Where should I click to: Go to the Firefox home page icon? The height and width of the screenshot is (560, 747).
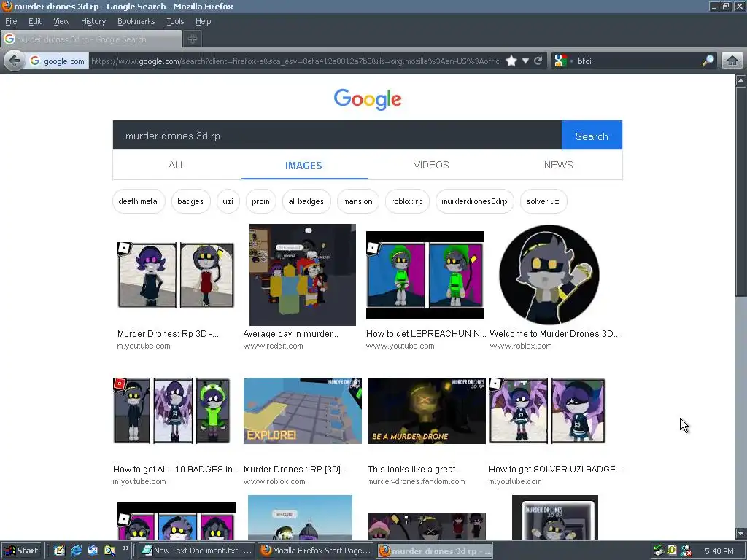point(732,61)
